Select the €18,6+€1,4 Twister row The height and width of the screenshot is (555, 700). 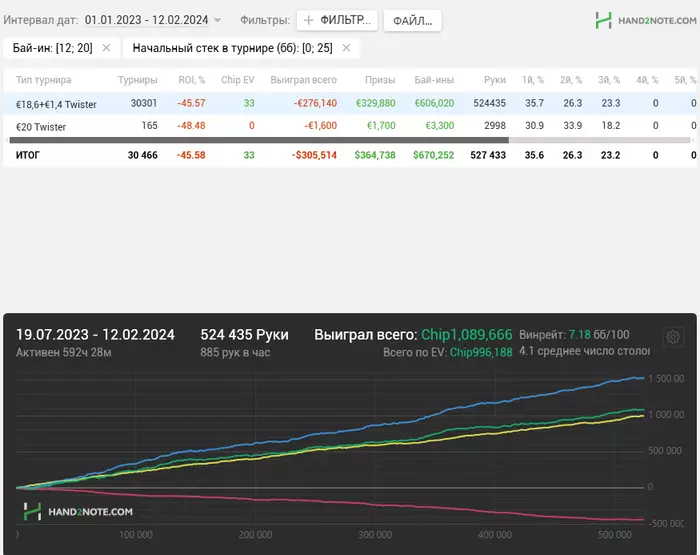pyautogui.click(x=350, y=104)
